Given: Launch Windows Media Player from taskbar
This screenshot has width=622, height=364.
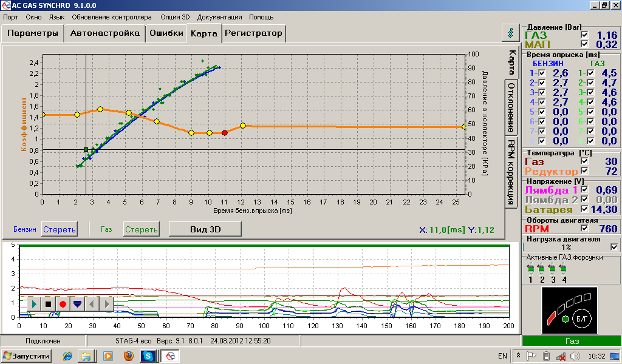Looking at the screenshot, I should pos(108,356).
